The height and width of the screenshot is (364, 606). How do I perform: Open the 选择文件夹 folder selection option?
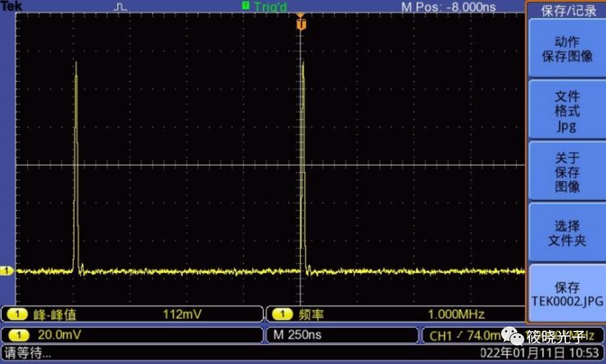coord(567,233)
